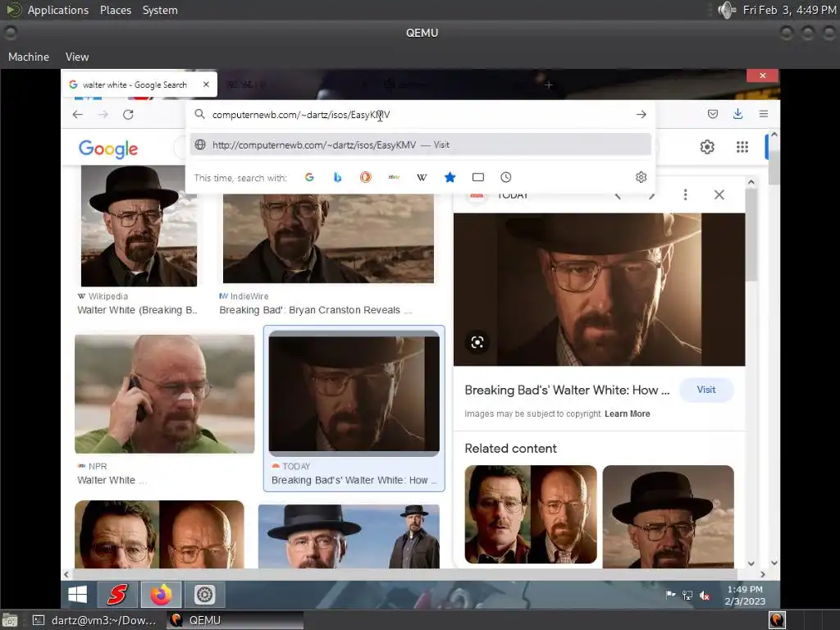This screenshot has height=630, width=840.
Task: Open the Firefox hamburger menu
Action: pos(764,113)
